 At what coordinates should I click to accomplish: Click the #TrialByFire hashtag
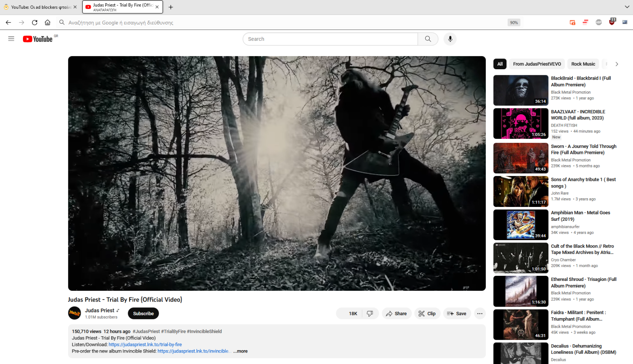pyautogui.click(x=173, y=332)
